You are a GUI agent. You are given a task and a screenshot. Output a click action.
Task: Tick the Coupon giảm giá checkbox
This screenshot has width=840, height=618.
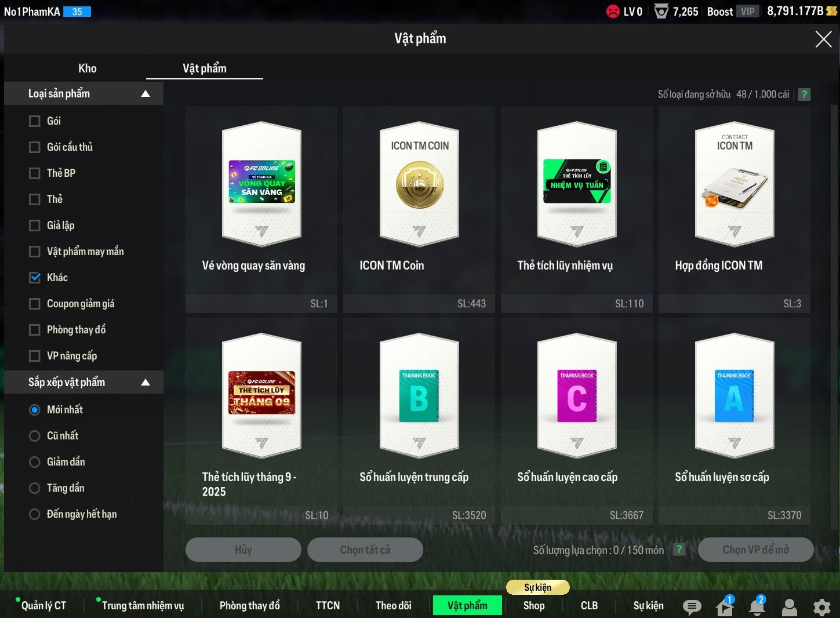tap(35, 304)
